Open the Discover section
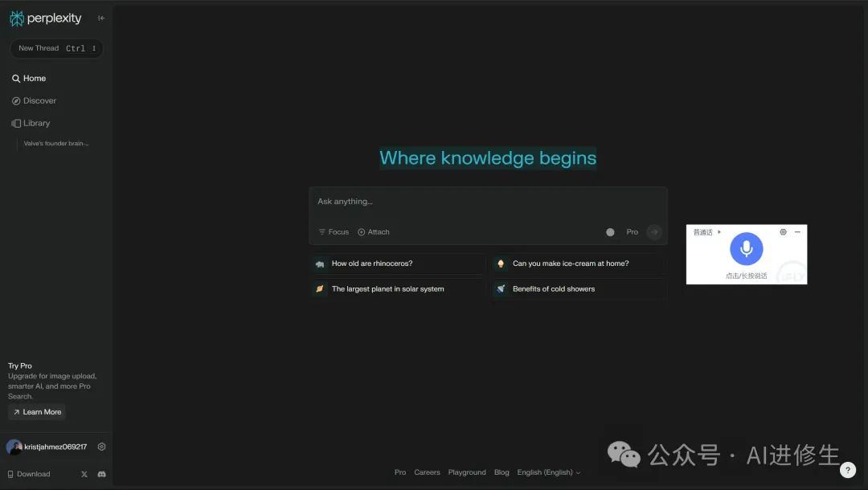 click(x=35, y=100)
